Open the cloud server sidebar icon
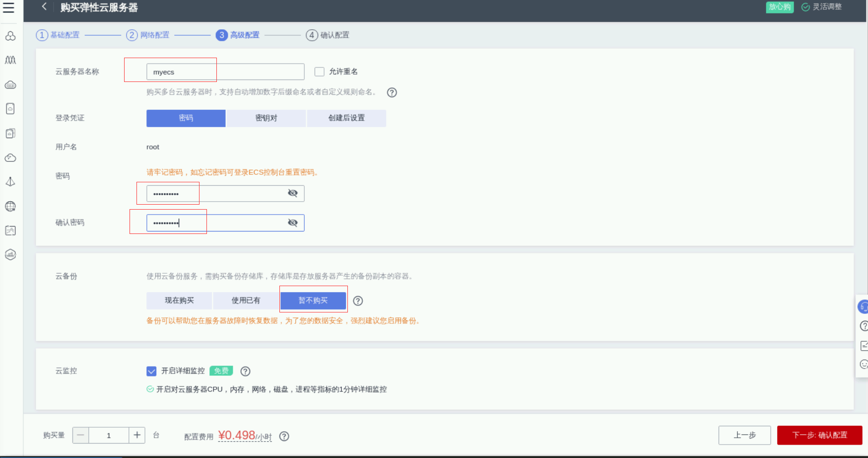 (10, 85)
